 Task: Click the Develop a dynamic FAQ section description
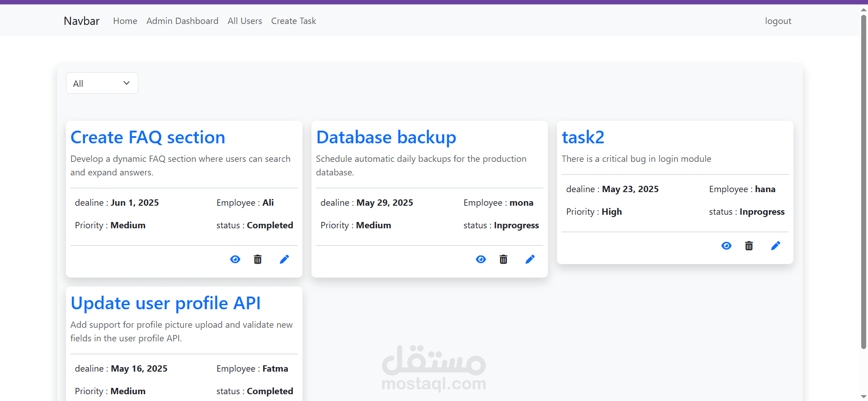click(180, 165)
